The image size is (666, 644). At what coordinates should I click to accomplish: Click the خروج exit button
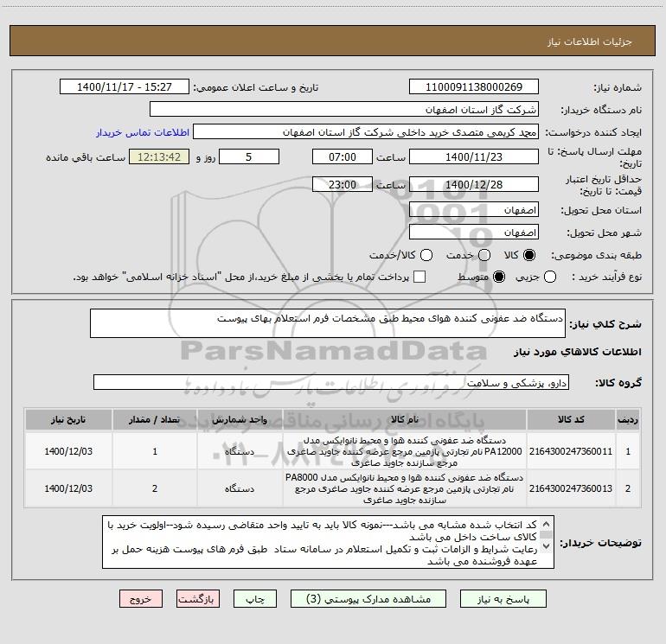(x=141, y=599)
